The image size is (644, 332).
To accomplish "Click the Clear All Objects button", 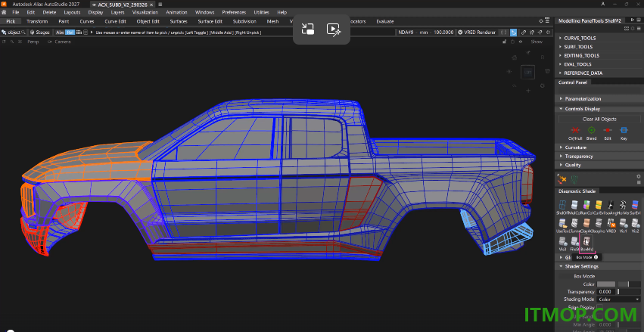I will [599, 119].
